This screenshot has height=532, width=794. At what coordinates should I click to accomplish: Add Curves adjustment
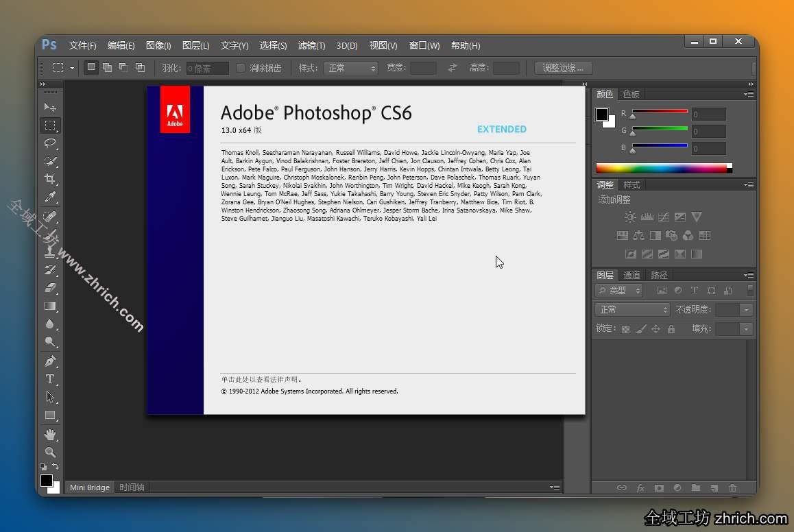[663, 217]
